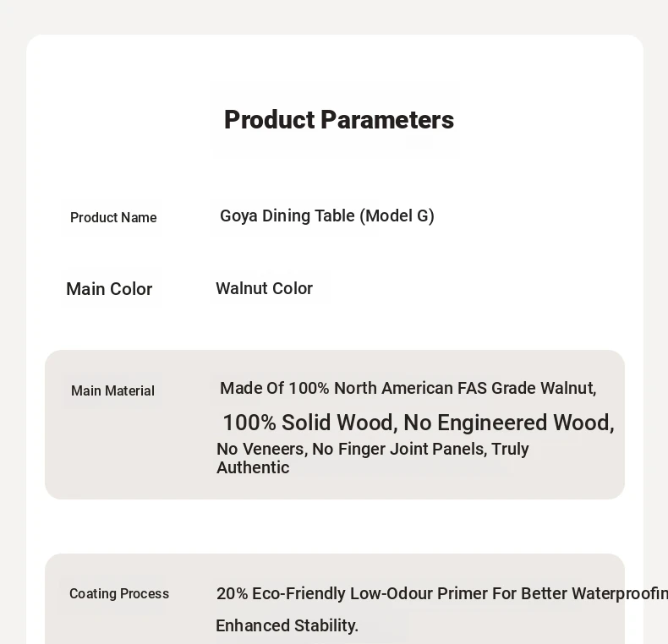
Task: Click the North American FAS Grade Walnut line
Action: tap(408, 388)
